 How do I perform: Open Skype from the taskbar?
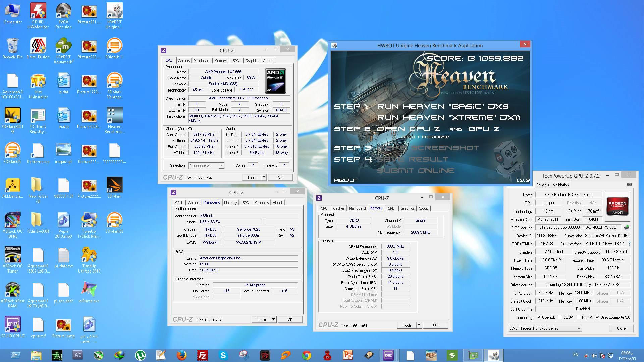[223, 355]
